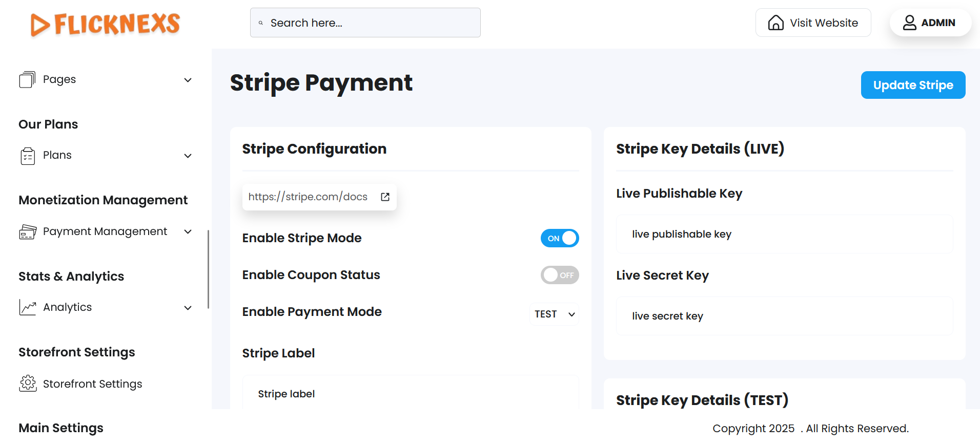The width and height of the screenshot is (980, 446).
Task: Open the external link icon beside Stripe docs
Action: 385,197
